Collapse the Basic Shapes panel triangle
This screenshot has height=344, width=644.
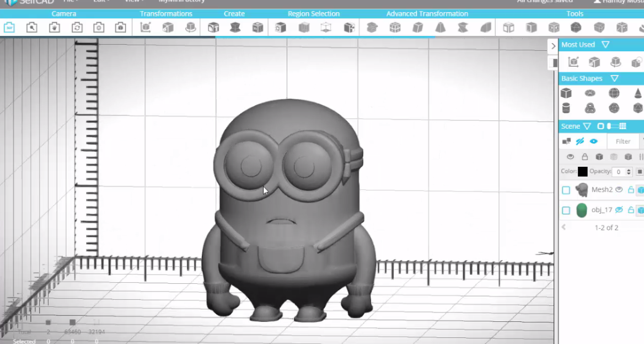click(614, 78)
